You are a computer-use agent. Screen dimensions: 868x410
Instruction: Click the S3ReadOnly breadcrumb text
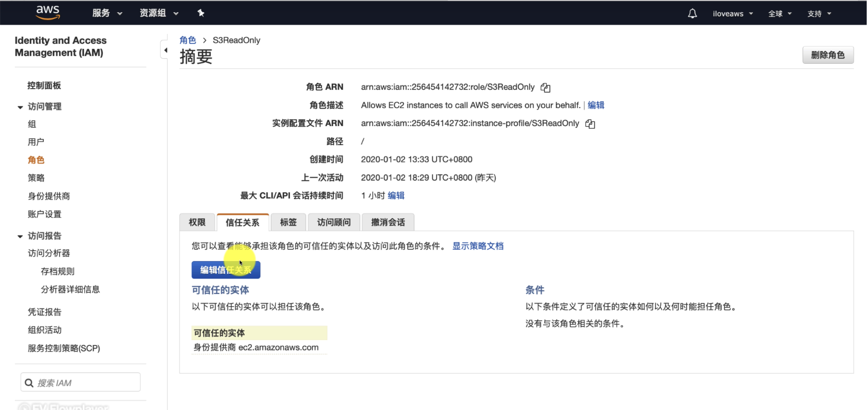point(236,40)
